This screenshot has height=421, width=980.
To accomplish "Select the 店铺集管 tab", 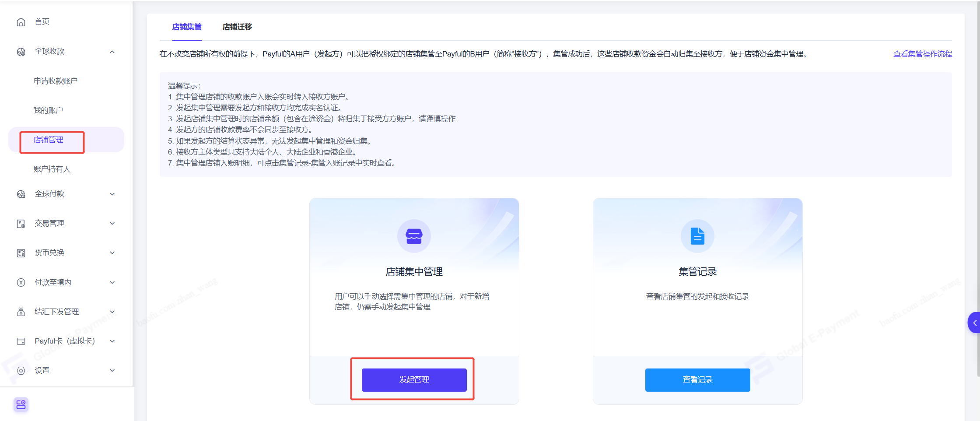I will click(x=187, y=27).
